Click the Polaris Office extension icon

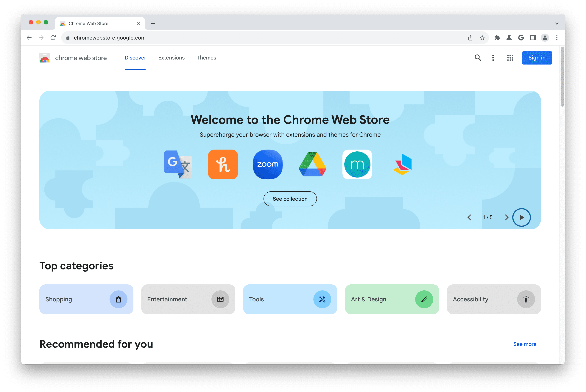tap(402, 164)
